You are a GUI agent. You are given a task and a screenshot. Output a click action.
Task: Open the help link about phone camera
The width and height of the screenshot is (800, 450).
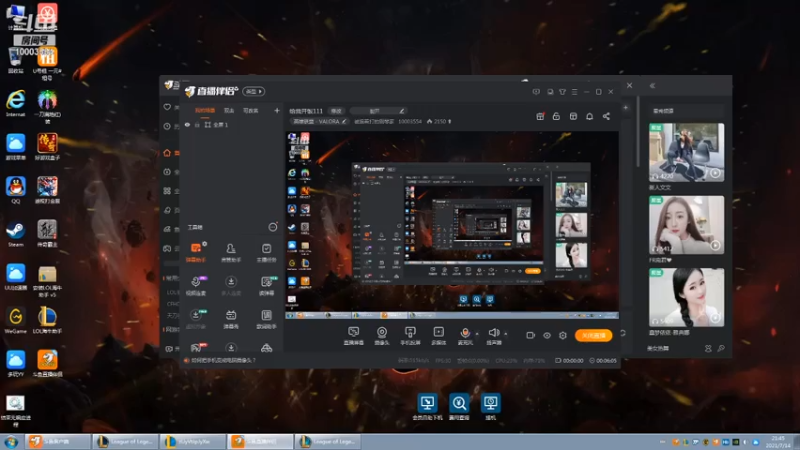(223, 360)
